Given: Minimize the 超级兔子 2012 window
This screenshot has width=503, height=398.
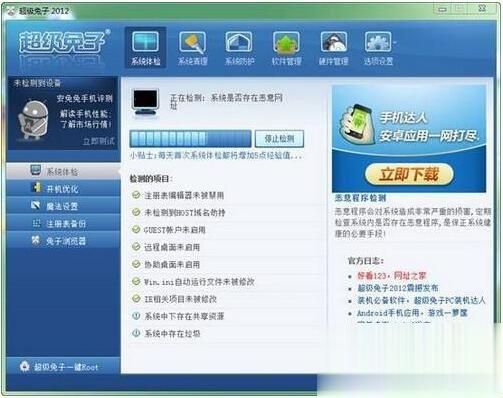Looking at the screenshot, I should click(x=442, y=9).
